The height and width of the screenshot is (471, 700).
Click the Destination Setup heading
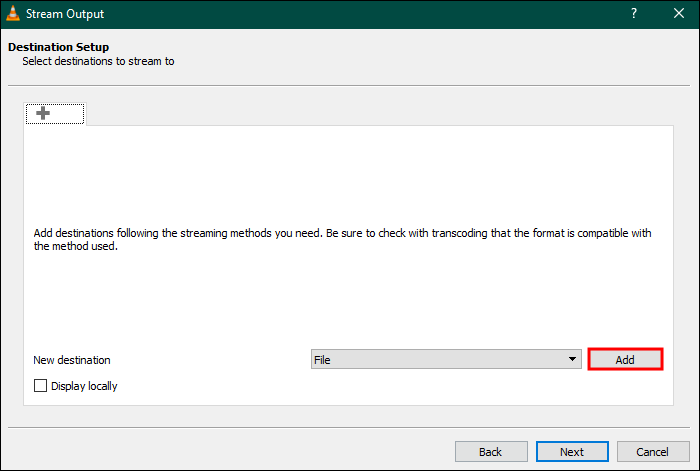point(58,47)
